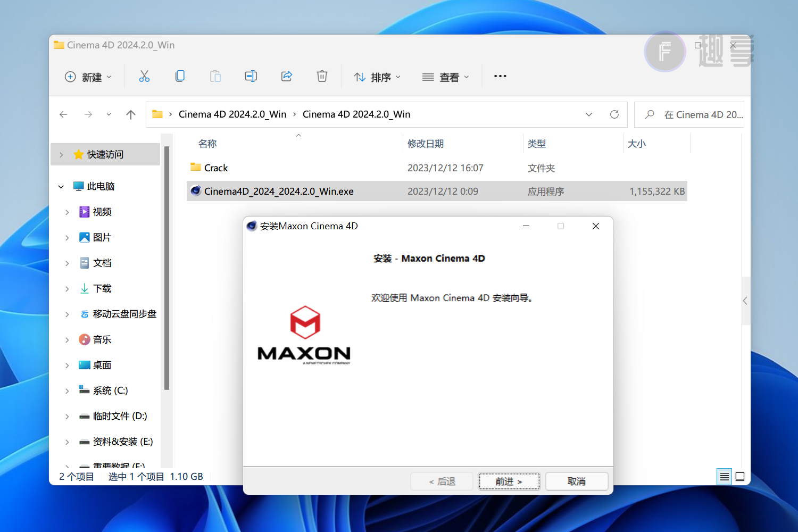Open 桌面 folder in sidebar
The height and width of the screenshot is (532, 798).
[102, 365]
